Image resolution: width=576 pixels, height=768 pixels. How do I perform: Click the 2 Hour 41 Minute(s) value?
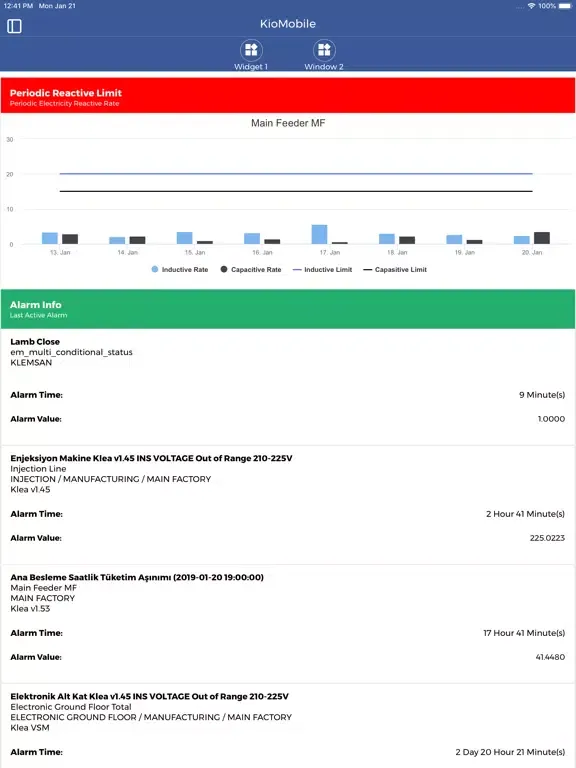click(x=525, y=514)
